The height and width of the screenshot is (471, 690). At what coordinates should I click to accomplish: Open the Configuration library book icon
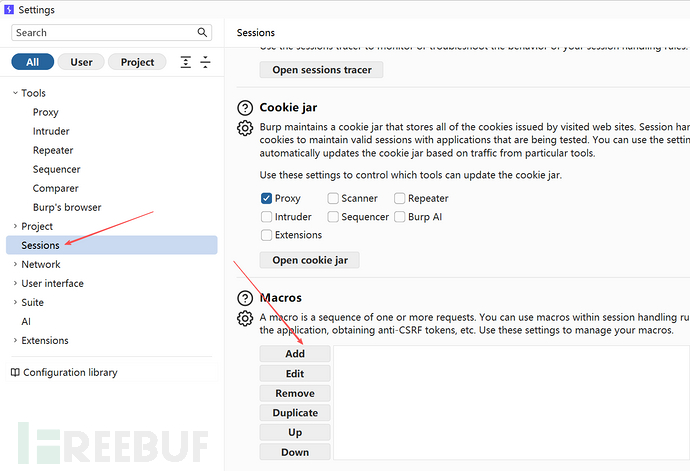pyautogui.click(x=15, y=372)
